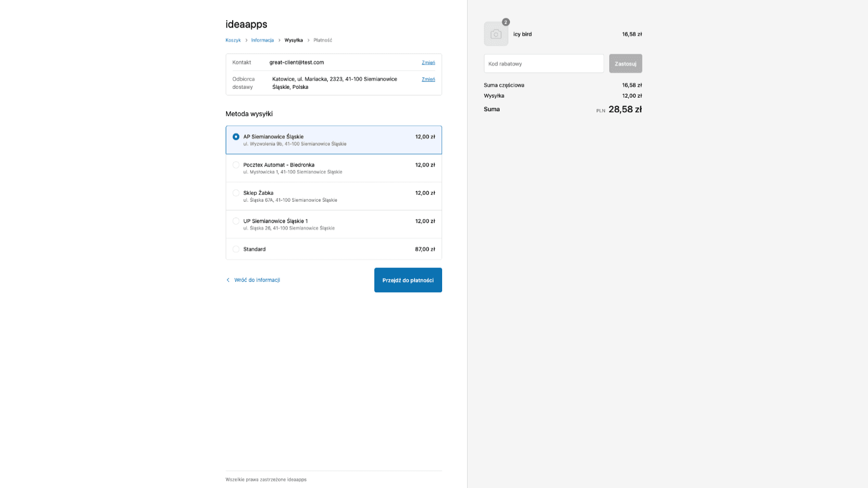The image size is (868, 488).
Task: Select AP Siemianowice Śląskie shipping method
Action: 236,136
